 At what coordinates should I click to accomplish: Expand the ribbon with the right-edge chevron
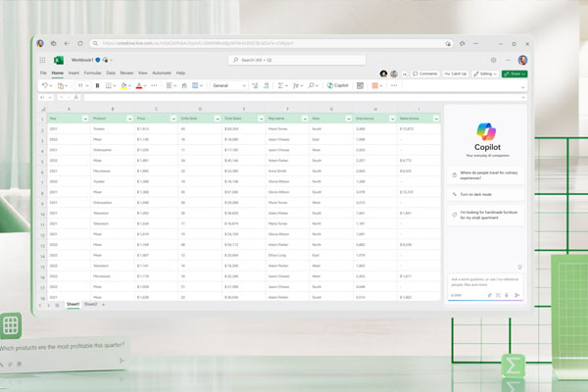pos(522,87)
